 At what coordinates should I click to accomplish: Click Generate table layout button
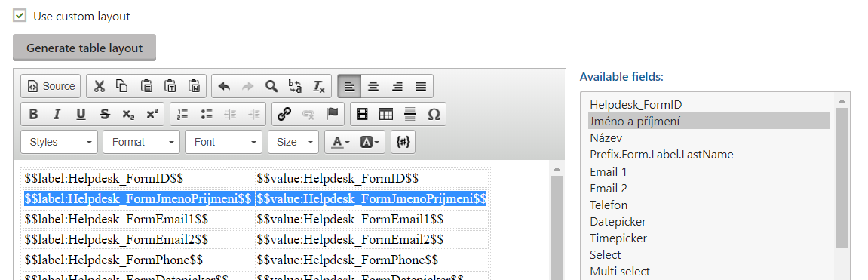(x=84, y=48)
